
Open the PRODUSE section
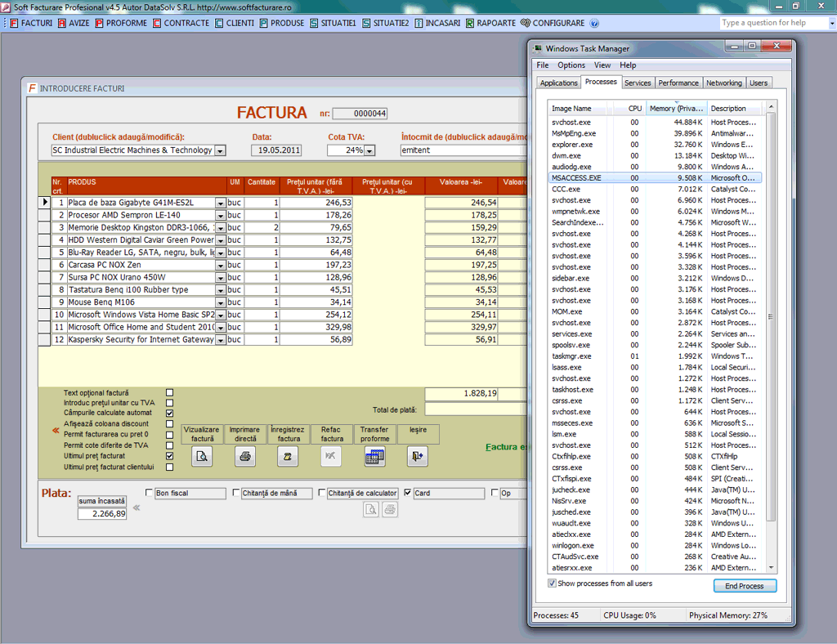[282, 23]
